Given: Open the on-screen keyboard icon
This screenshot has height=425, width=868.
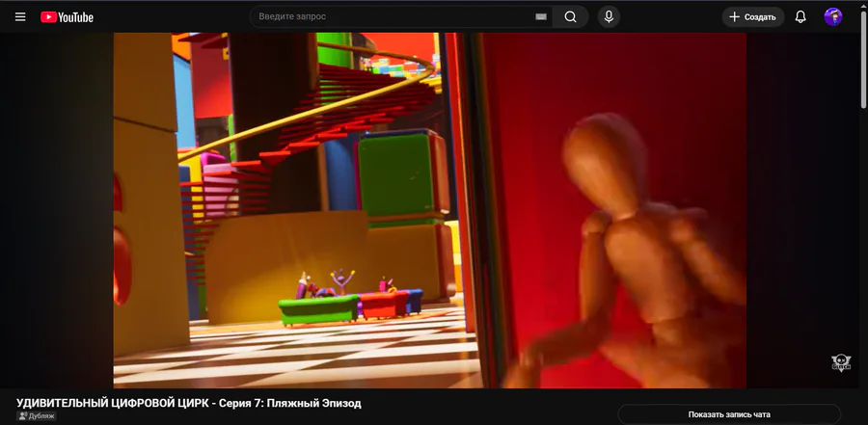Looking at the screenshot, I should 541,17.
